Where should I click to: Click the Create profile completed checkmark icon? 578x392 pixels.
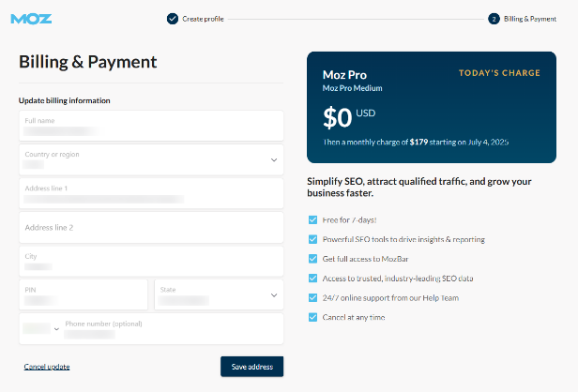[x=172, y=19]
